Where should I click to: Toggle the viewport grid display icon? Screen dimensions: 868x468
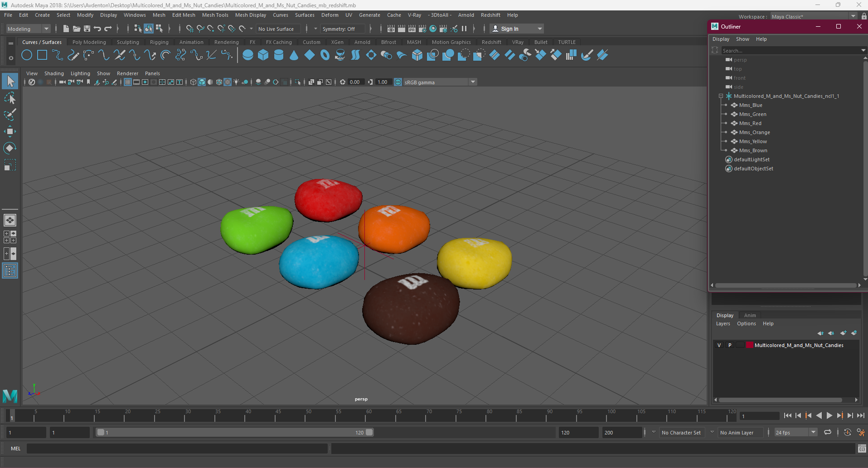128,82
